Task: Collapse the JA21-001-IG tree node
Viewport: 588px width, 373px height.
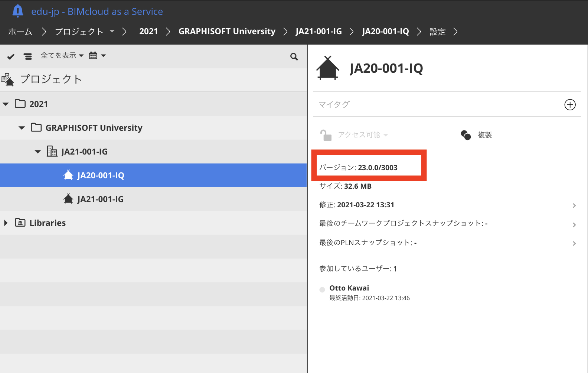Action: 37,152
